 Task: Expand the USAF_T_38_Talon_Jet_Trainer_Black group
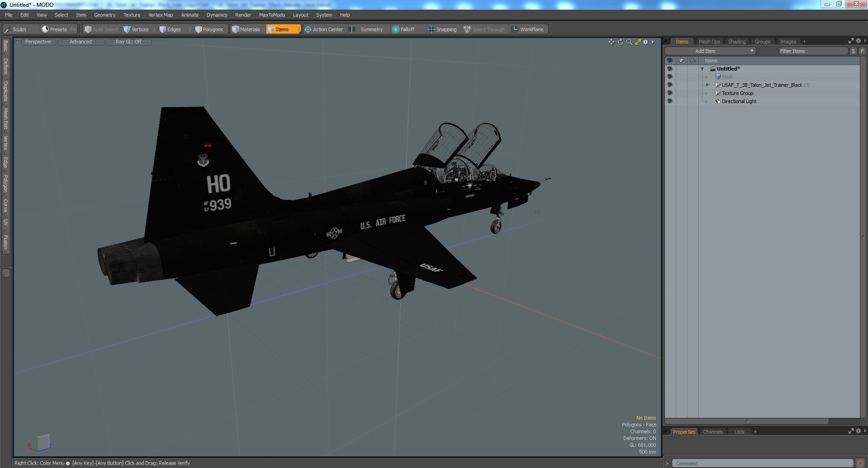click(708, 85)
